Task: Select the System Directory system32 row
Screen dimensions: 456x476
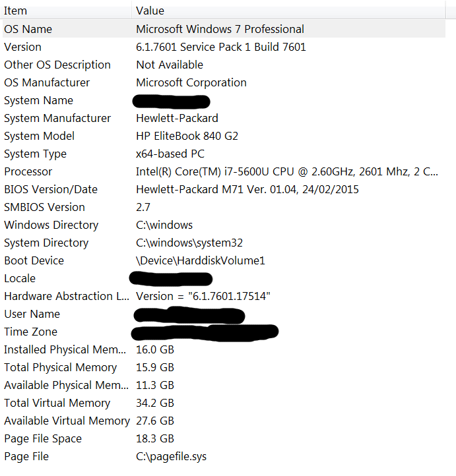Action: (x=189, y=243)
